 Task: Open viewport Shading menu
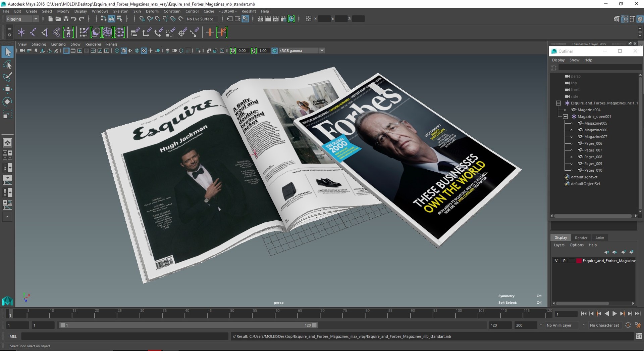[39, 44]
